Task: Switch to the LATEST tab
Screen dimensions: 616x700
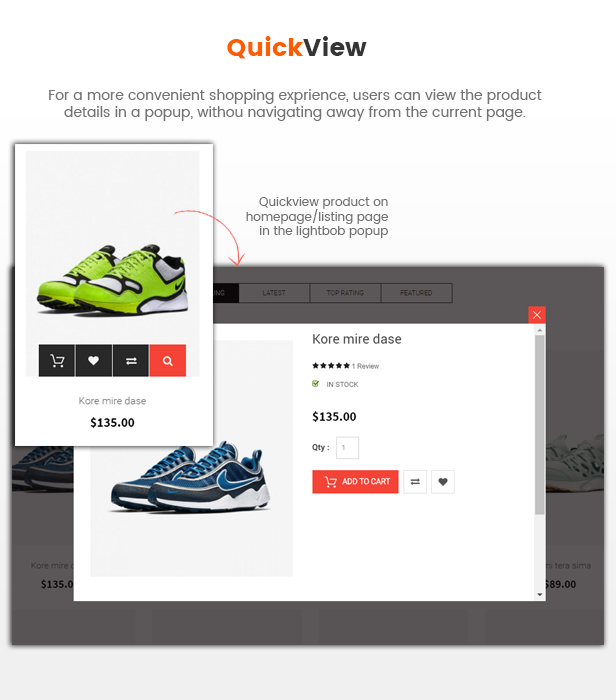Action: 274,293
